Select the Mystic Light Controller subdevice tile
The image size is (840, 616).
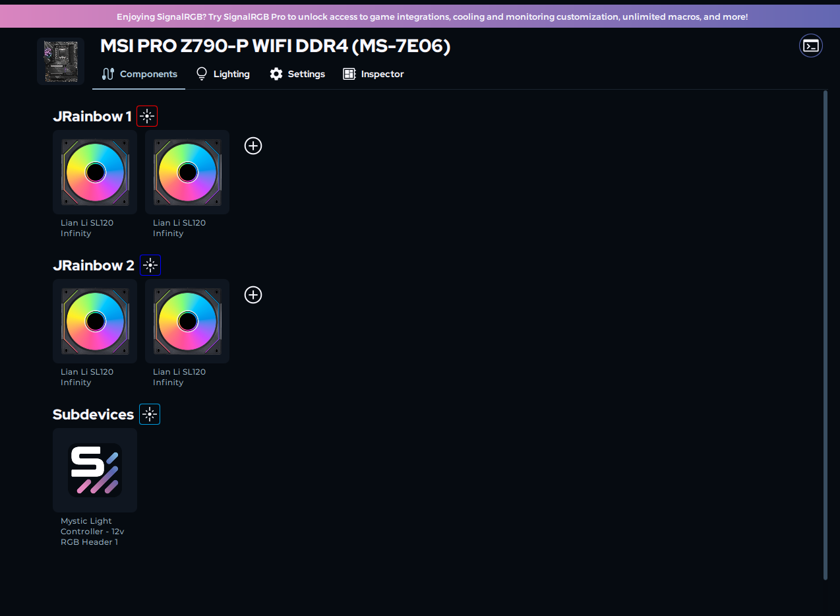95,470
